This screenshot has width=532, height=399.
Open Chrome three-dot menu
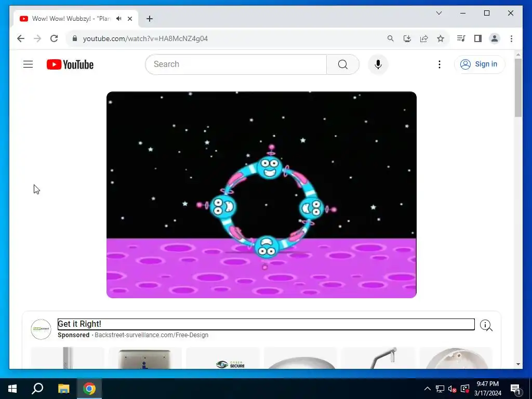point(511,38)
